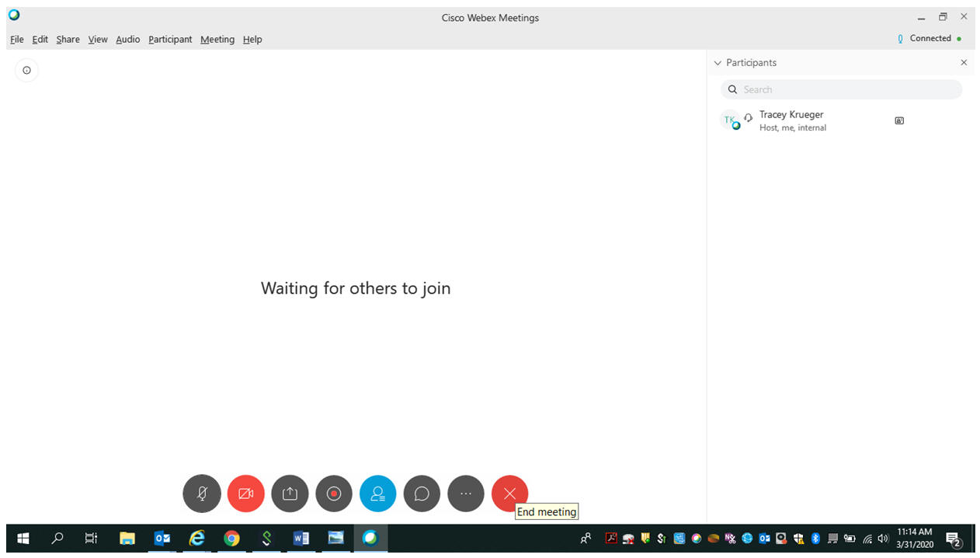
Task: Toggle the microphone mute button
Action: point(202,493)
